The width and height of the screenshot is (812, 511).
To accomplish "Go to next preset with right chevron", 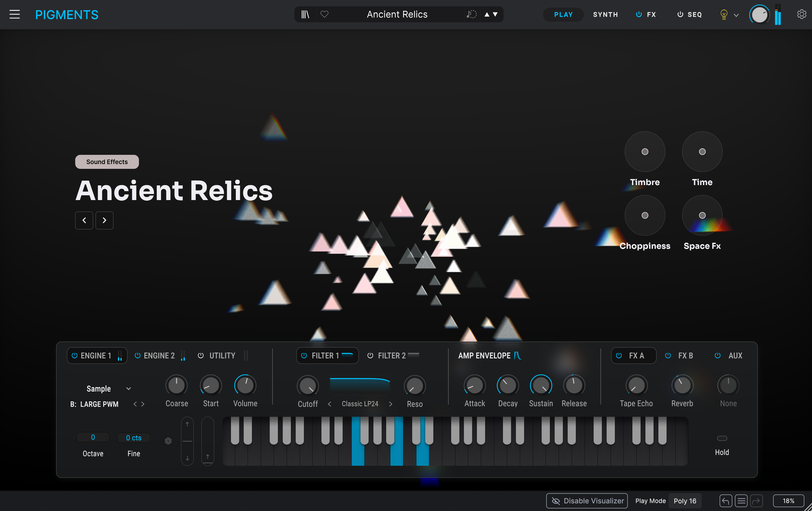I will tap(105, 220).
